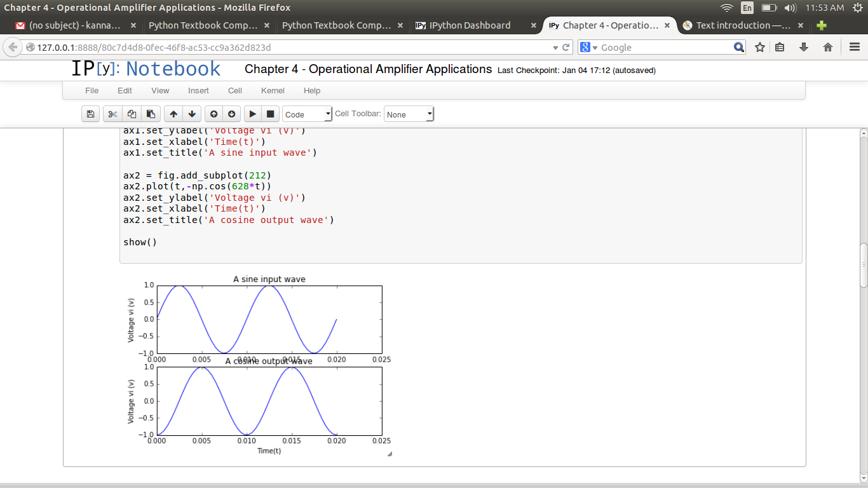868x488 pixels.
Task: Open the Code cell type dropdown
Action: click(x=307, y=114)
